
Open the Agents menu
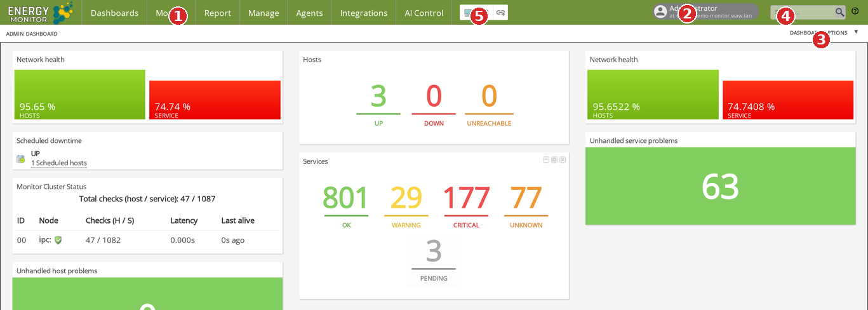click(309, 13)
